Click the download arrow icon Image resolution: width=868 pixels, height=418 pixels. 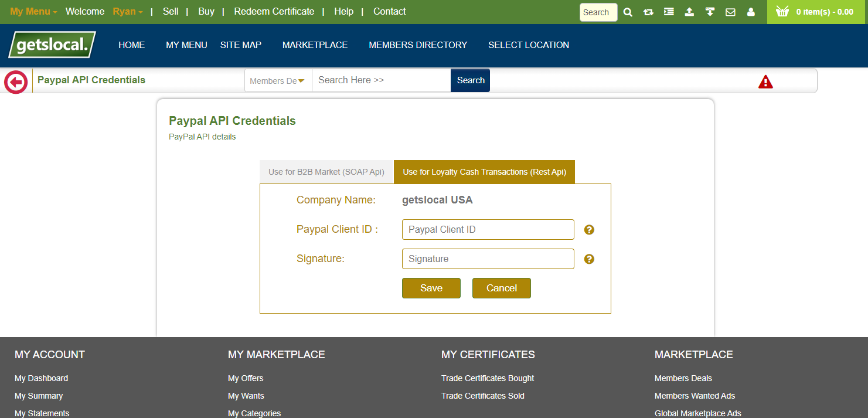[710, 12]
